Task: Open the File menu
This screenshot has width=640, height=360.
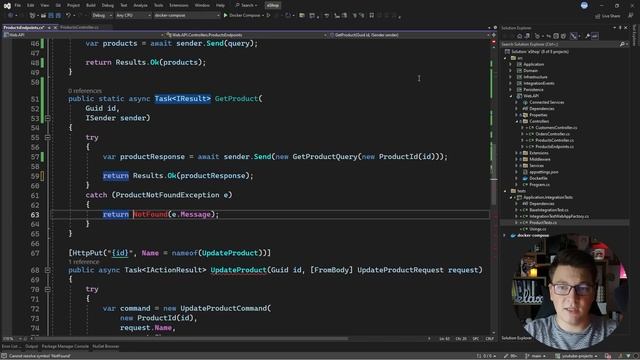Action: click(18, 5)
